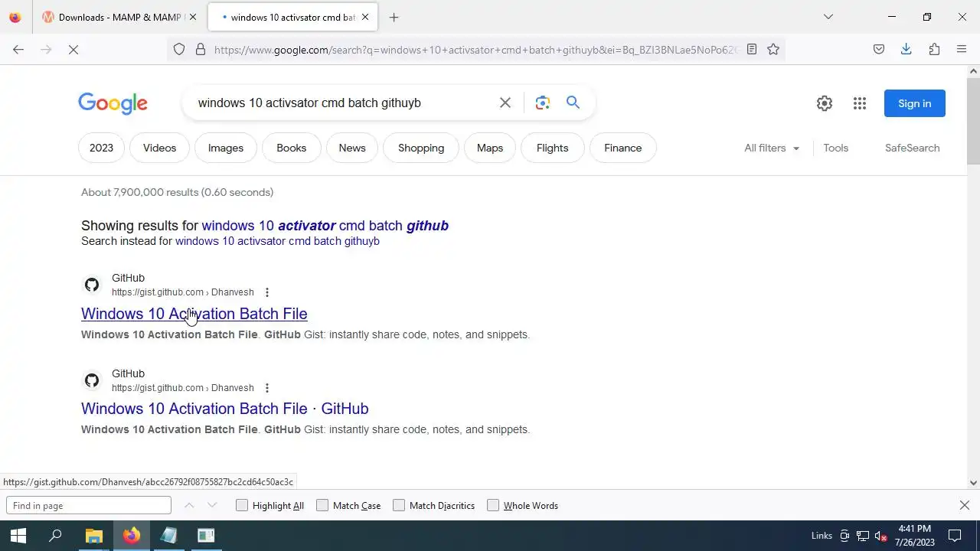This screenshot has height=551, width=980.
Task: Select the News search filter
Action: [x=352, y=148]
